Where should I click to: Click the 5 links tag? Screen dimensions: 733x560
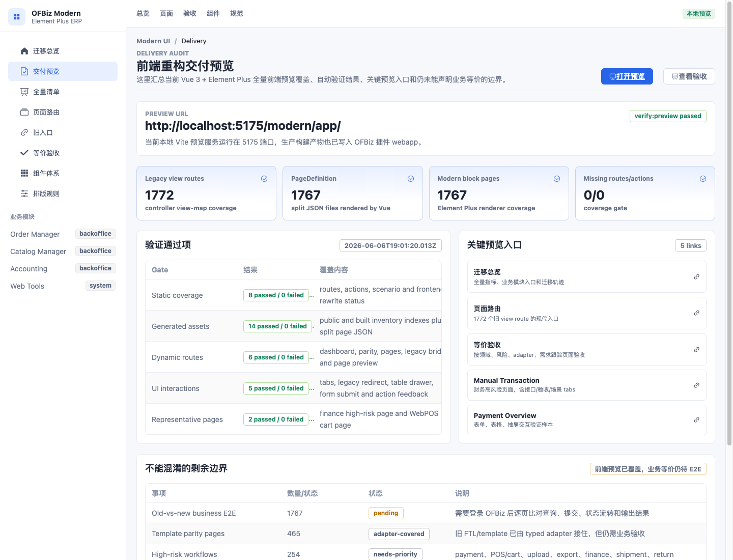[691, 246]
